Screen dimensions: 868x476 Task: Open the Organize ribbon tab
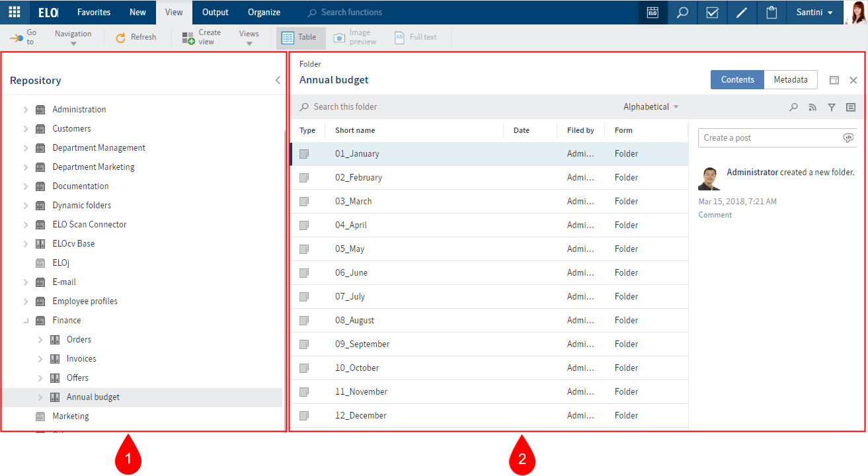pos(264,12)
